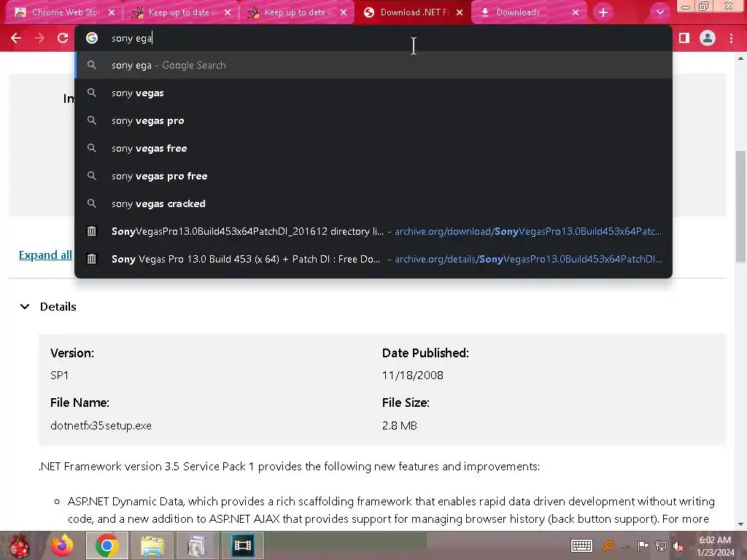The image size is (747, 560).
Task: Open File Explorer from the taskbar
Action: tap(152, 545)
